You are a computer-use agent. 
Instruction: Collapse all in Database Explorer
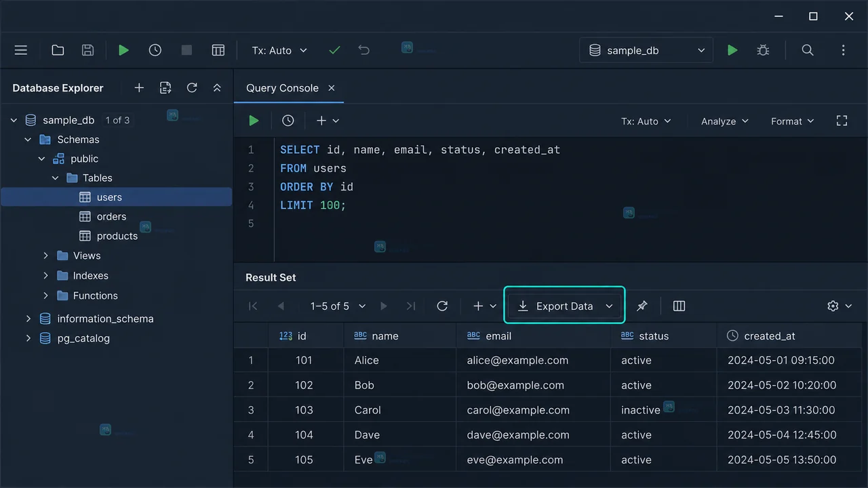click(217, 87)
